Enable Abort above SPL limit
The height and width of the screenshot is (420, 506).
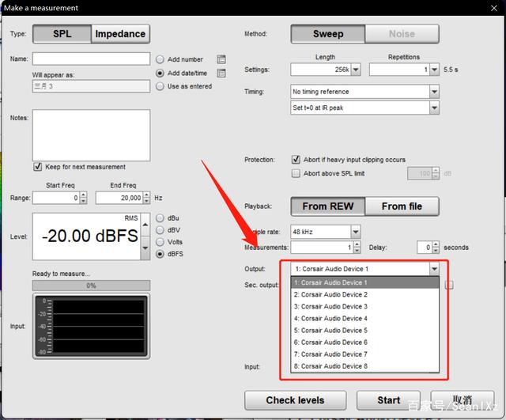[x=296, y=173]
